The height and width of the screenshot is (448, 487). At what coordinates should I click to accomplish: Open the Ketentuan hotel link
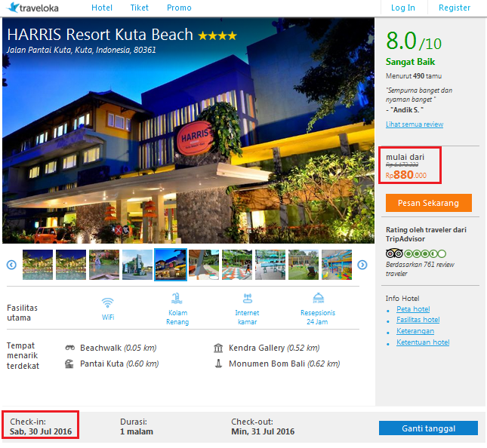(423, 342)
